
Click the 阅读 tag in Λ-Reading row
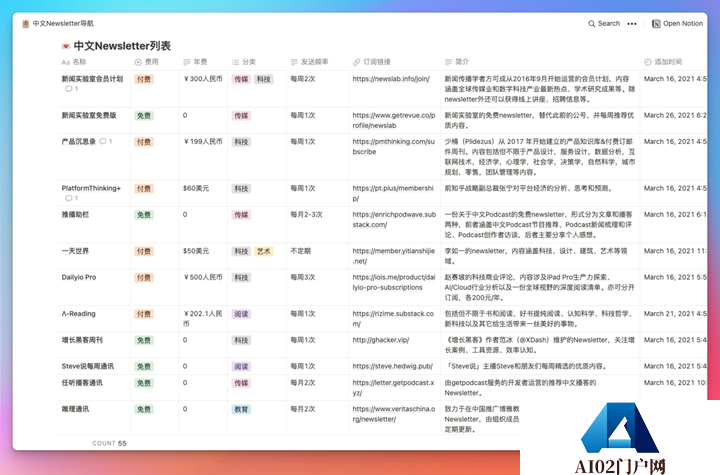[241, 314]
